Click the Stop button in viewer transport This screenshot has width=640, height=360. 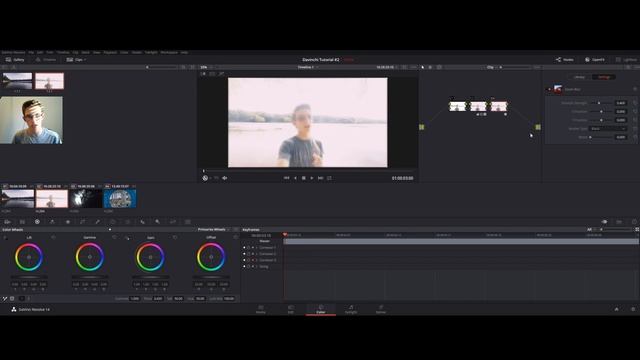pos(304,178)
